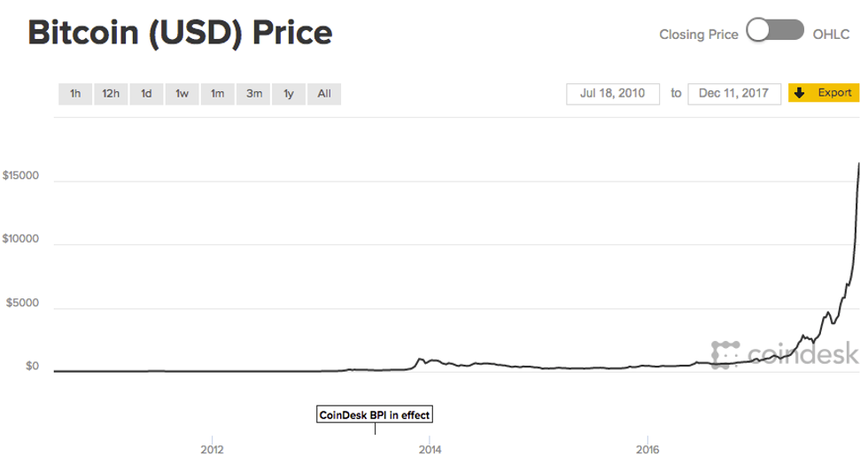Viewport: 868px width, 471px height.
Task: Edit the end date Dec 11, 2017
Action: click(x=734, y=93)
